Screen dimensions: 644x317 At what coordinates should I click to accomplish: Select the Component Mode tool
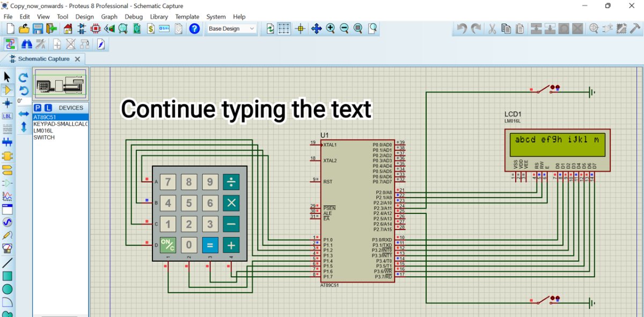(7, 90)
